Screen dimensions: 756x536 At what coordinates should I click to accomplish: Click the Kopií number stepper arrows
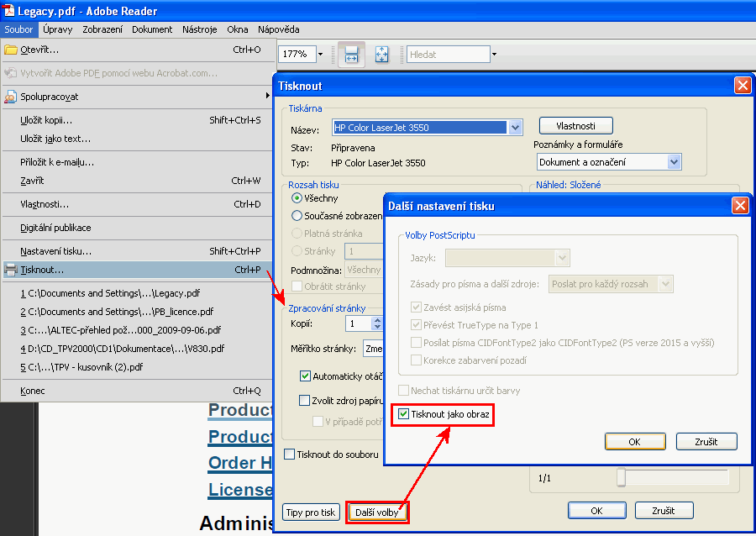click(x=377, y=323)
